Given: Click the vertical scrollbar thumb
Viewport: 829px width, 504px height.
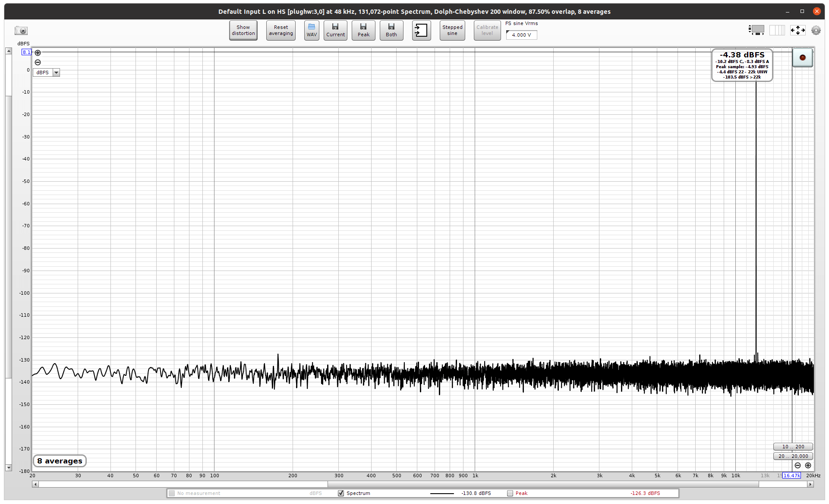Looking at the screenshot, I should point(8,236).
